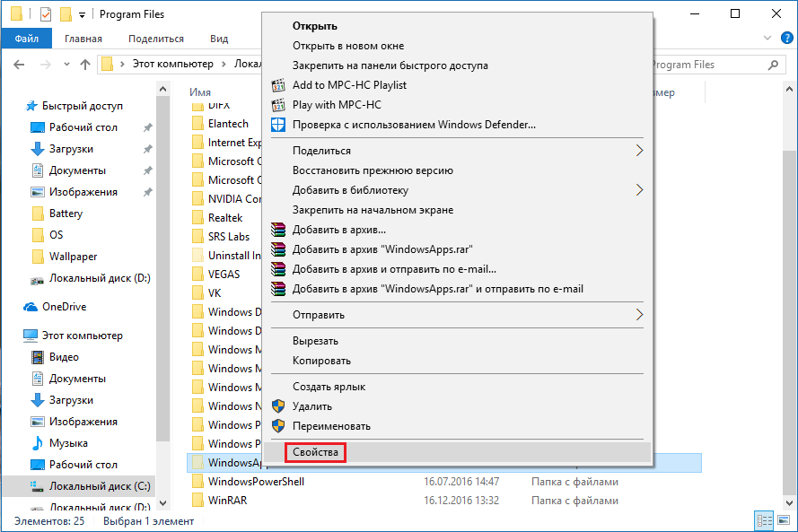This screenshot has width=798, height=532.
Task: Choose Свойства from the context menu
Action: point(315,452)
